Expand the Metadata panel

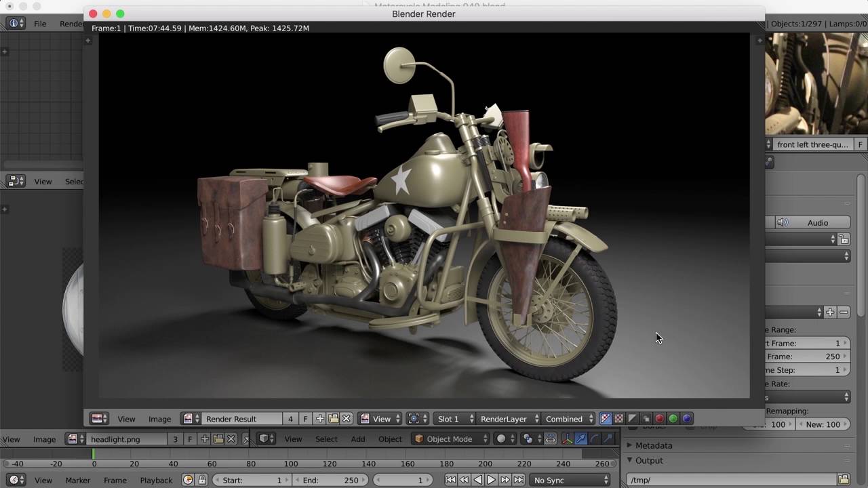pyautogui.click(x=629, y=445)
